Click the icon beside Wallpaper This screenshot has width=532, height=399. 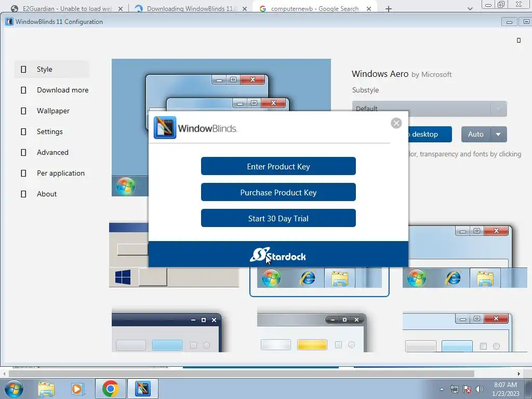[23, 111]
